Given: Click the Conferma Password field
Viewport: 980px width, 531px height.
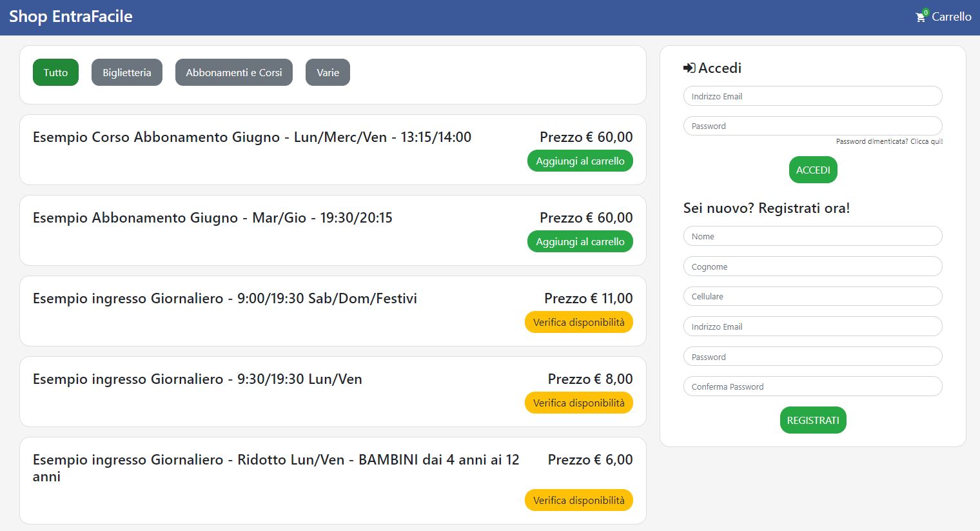Looking at the screenshot, I should pyautogui.click(x=812, y=386).
